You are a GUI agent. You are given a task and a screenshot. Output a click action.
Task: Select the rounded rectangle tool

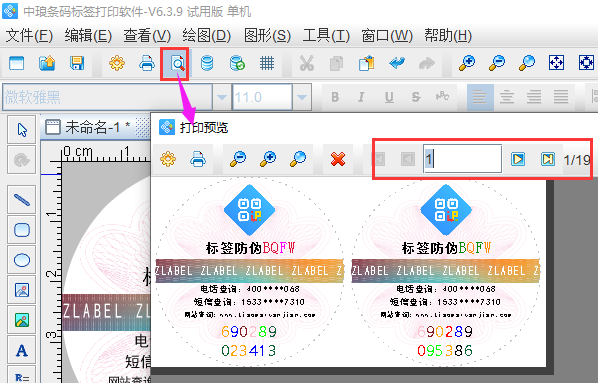22,230
